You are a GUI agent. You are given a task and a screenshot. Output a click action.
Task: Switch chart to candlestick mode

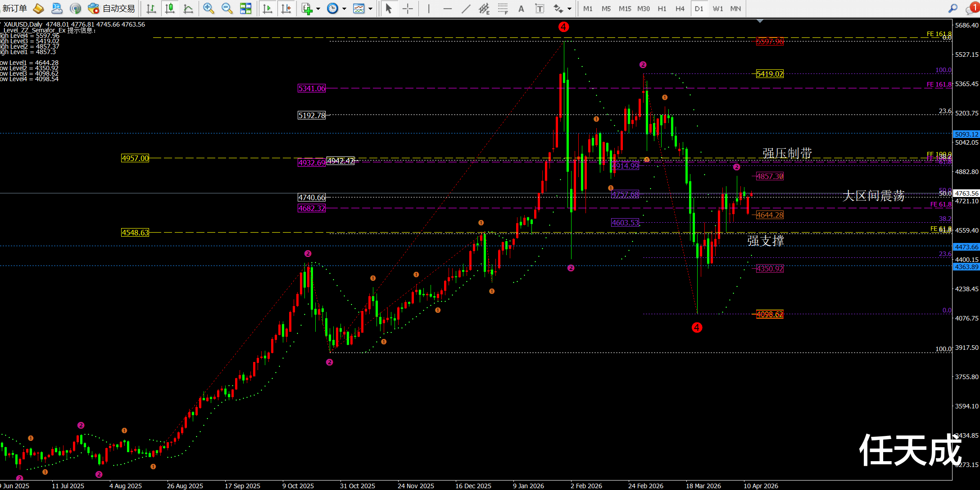pyautogui.click(x=170, y=9)
